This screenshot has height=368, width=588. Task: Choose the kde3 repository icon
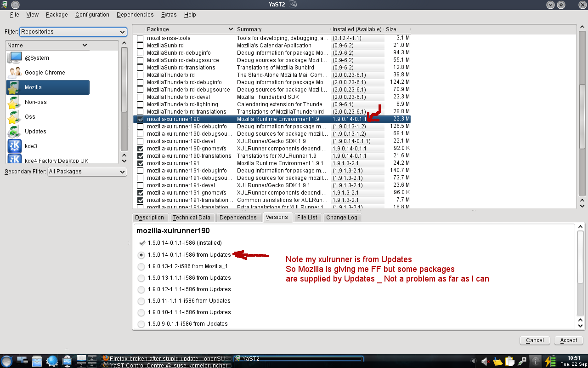click(x=15, y=146)
